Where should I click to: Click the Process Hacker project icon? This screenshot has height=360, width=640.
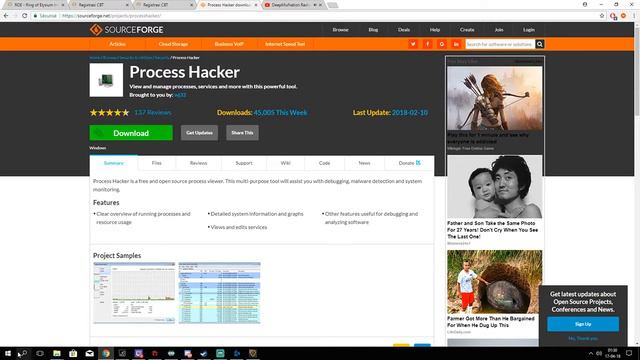(x=106, y=80)
